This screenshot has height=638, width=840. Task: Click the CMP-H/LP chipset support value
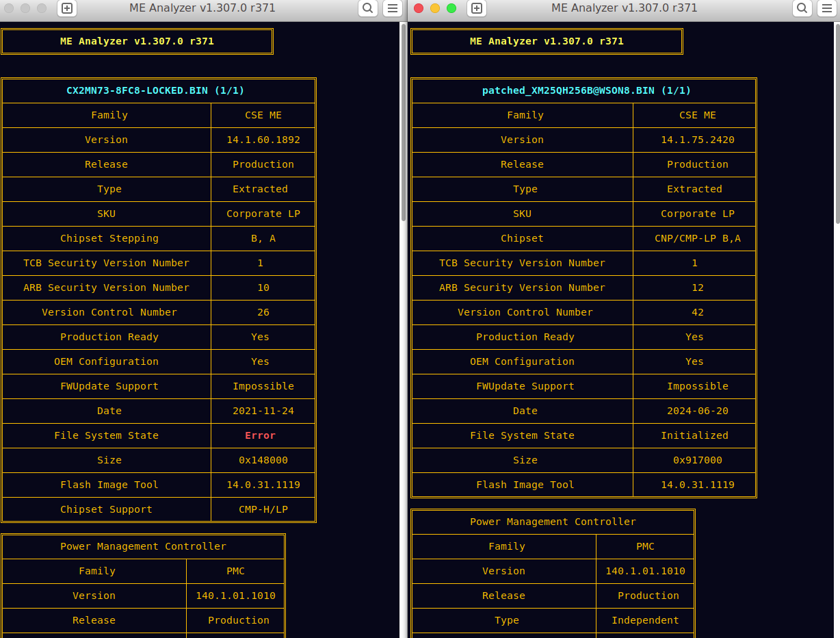point(263,509)
